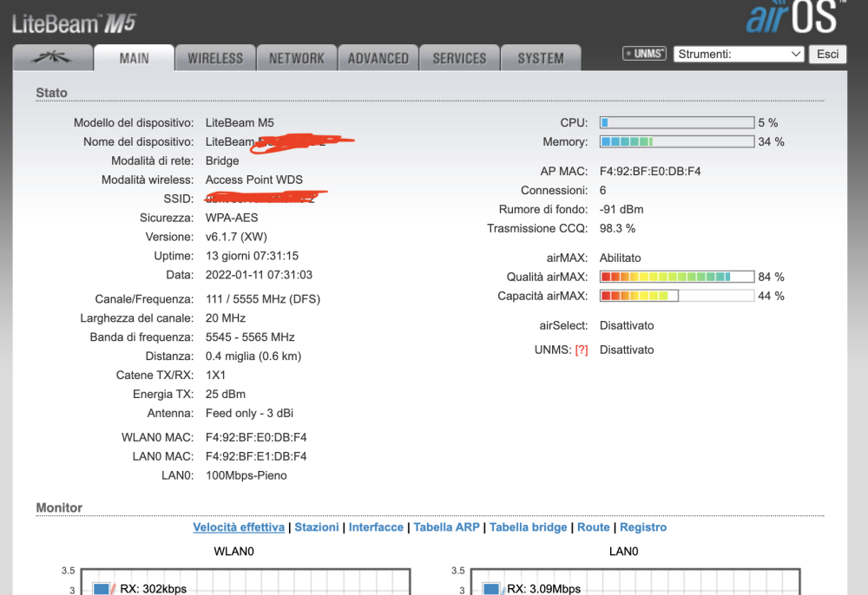Switch to the NETWORK tab

point(296,58)
